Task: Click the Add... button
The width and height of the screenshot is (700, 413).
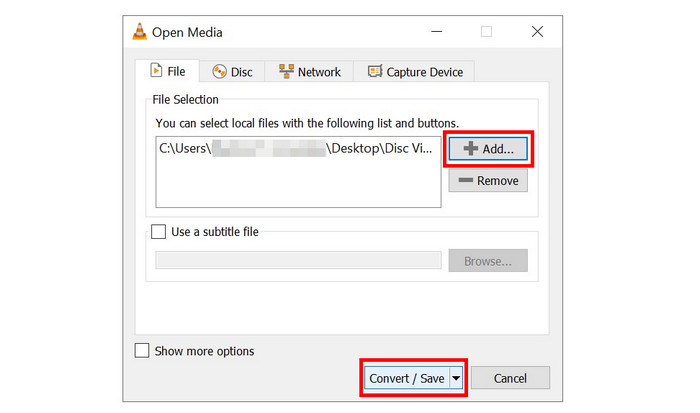Action: pyautogui.click(x=488, y=149)
